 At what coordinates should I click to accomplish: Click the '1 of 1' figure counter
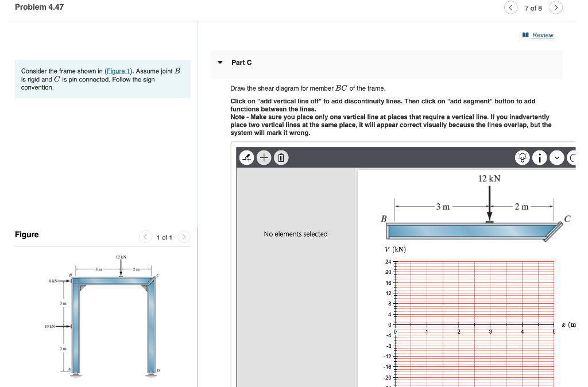click(x=164, y=237)
